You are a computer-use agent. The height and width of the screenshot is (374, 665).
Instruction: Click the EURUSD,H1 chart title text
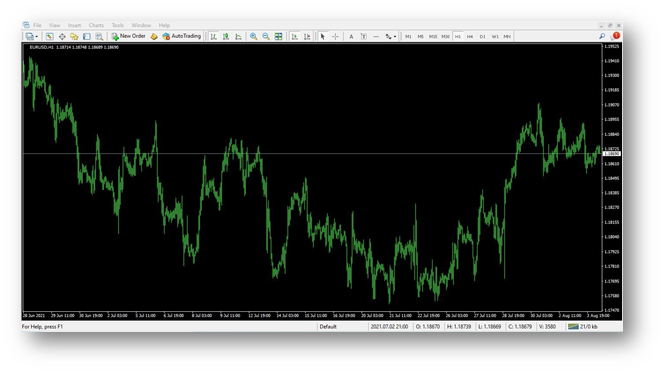coord(42,47)
